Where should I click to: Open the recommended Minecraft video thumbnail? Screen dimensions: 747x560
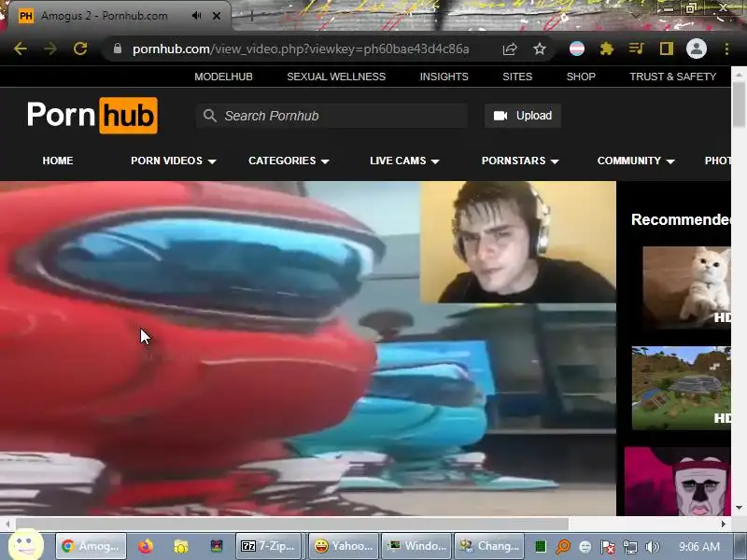coord(682,388)
